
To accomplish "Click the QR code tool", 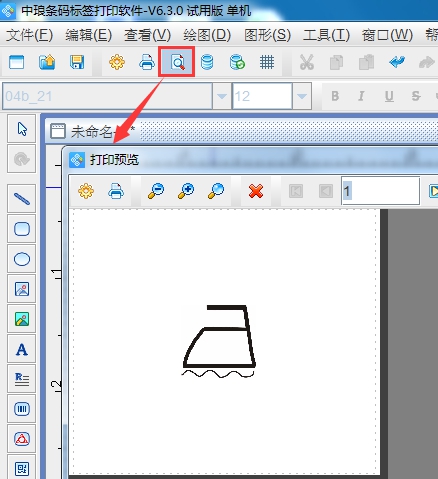I will click(22, 468).
